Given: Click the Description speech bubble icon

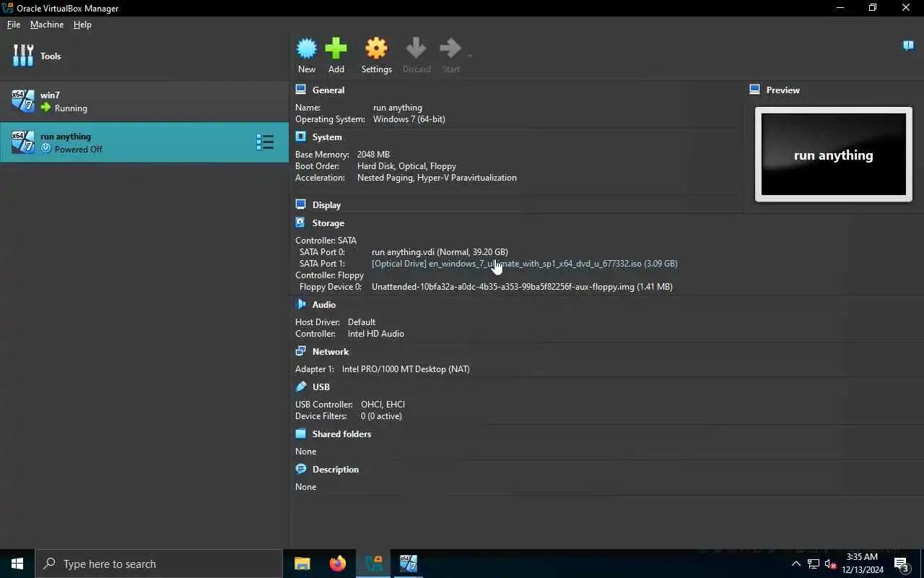Looking at the screenshot, I should pos(301,469).
